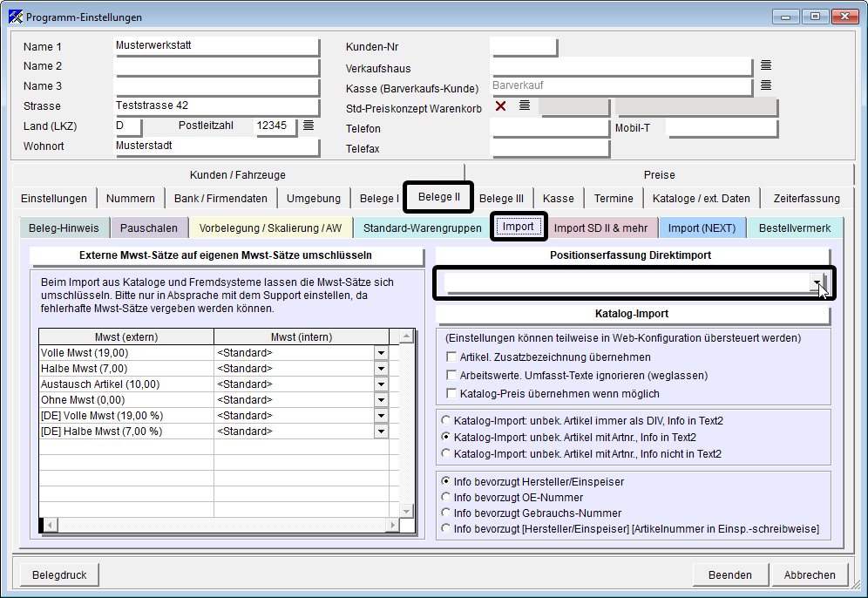Clear Std-Preiskonzept with red X icon
Screen dimensions: 868x598
501,105
